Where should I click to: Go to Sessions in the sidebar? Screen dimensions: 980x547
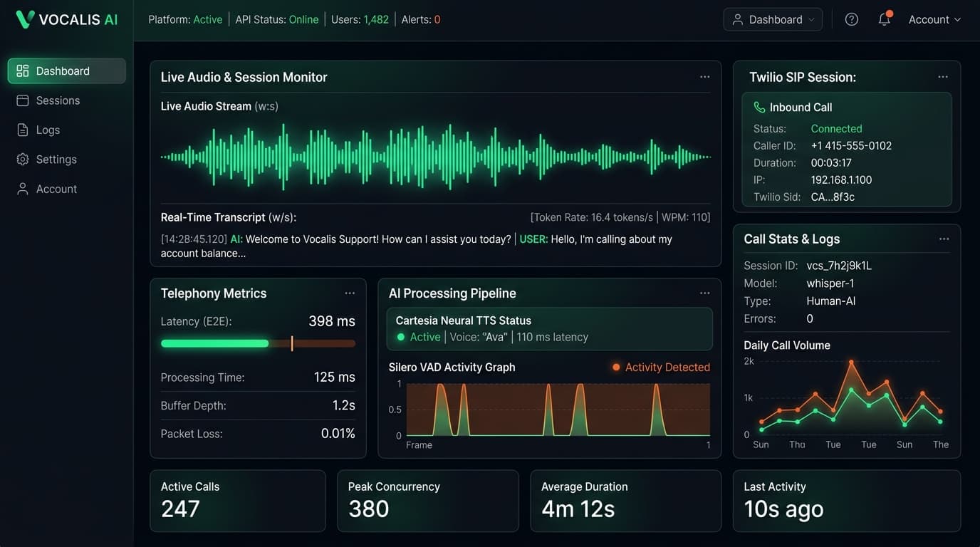[67, 100]
